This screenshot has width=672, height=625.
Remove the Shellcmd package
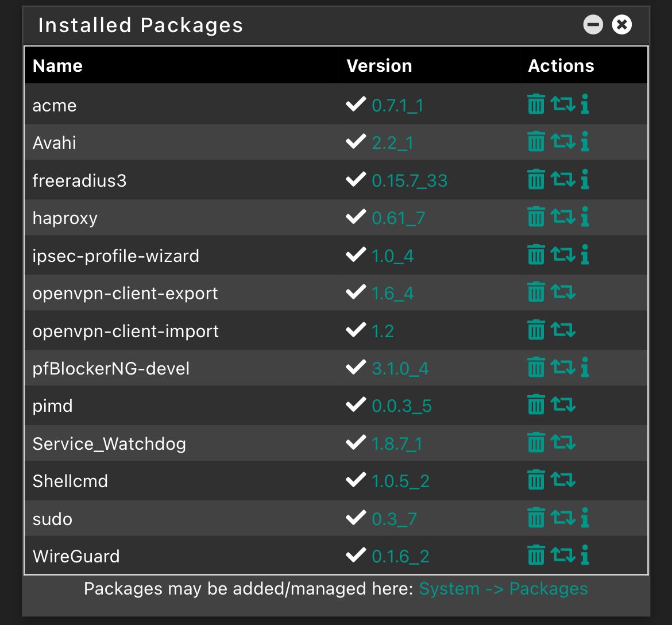tap(536, 480)
